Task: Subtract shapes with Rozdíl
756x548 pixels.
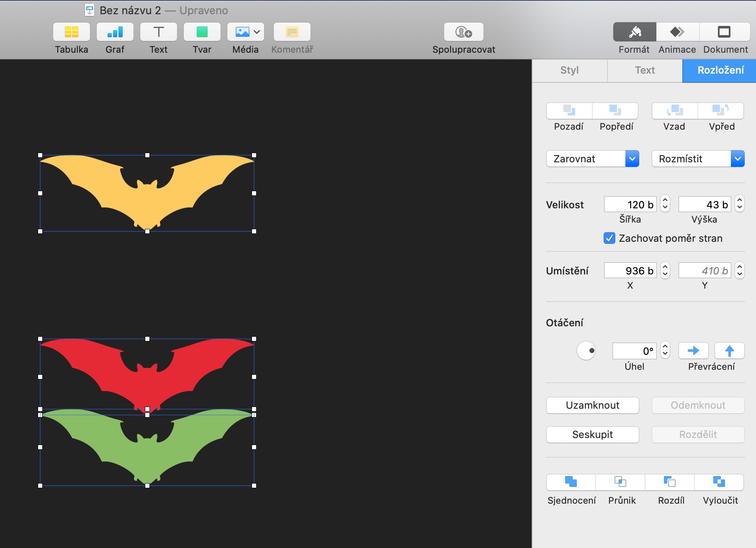Action: click(x=670, y=482)
